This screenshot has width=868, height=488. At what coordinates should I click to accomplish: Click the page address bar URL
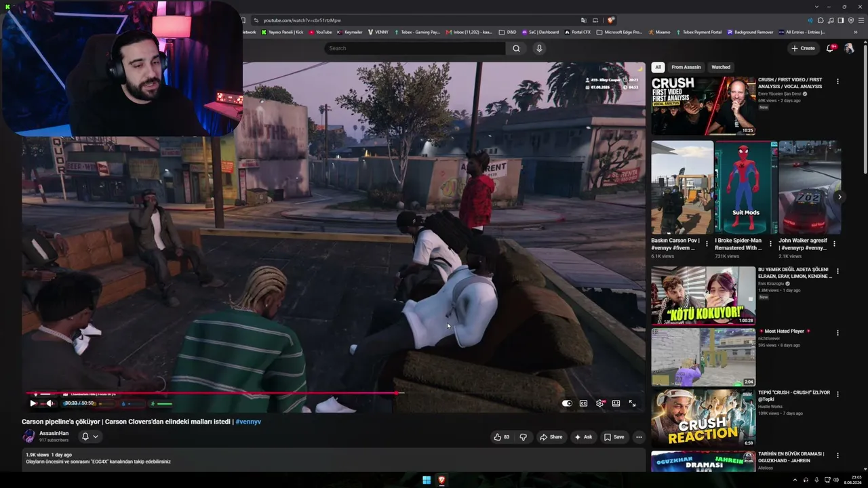[302, 20]
